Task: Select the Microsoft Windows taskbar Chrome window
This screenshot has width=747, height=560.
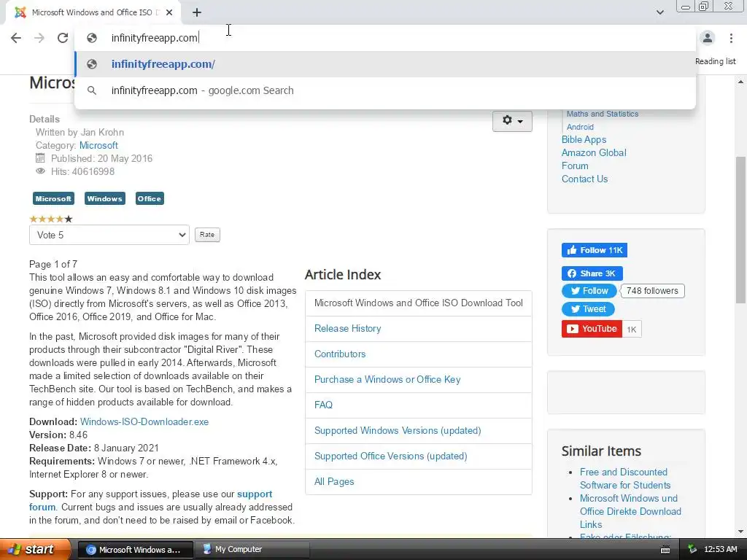Action: click(136, 550)
